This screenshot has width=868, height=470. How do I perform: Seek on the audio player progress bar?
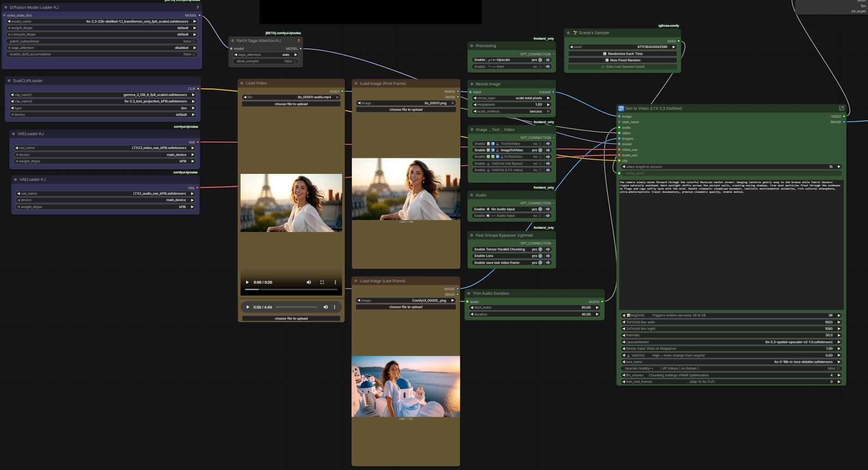(296, 307)
